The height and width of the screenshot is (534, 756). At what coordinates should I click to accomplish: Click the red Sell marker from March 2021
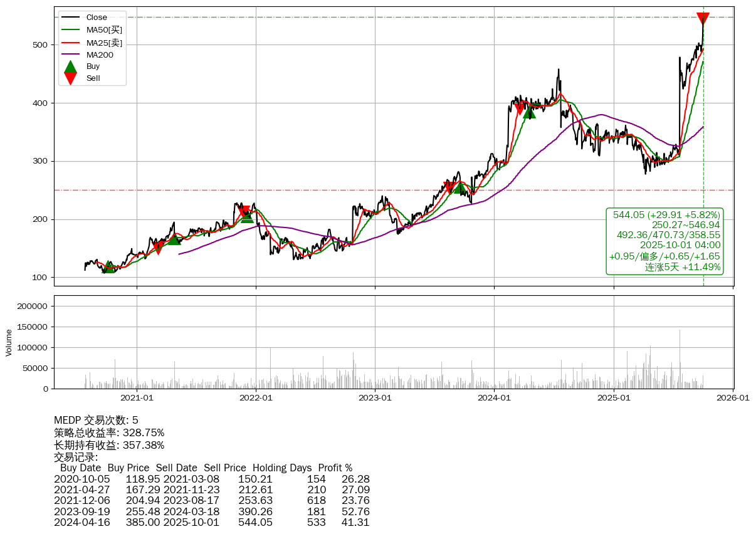(159, 249)
